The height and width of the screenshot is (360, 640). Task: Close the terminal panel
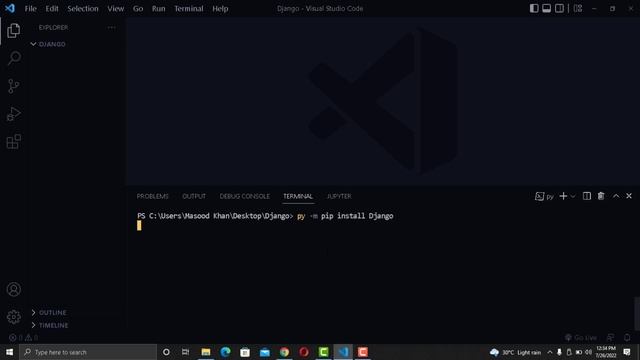629,196
